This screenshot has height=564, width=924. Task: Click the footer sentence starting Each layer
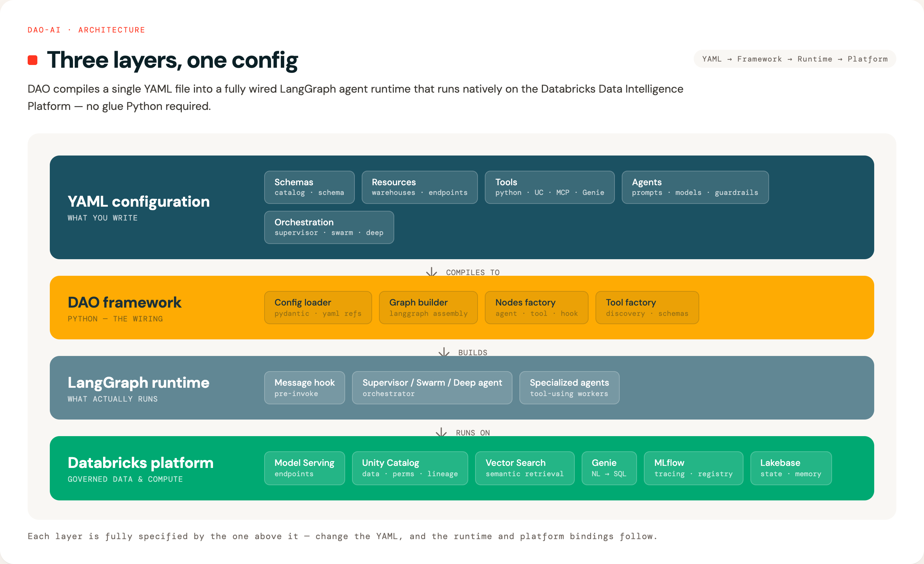tap(342, 536)
